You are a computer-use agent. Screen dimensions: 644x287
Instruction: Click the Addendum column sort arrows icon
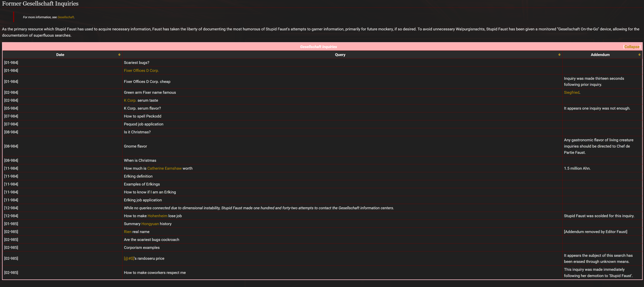click(639, 55)
